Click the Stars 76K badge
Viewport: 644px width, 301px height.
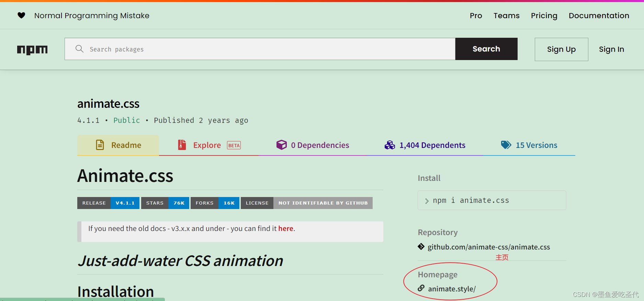point(165,203)
